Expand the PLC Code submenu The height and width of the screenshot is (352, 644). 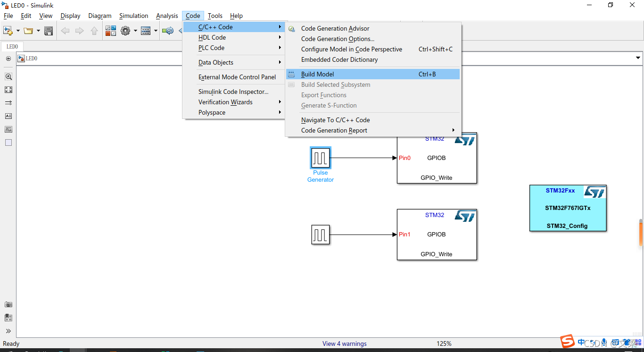[x=234, y=48]
